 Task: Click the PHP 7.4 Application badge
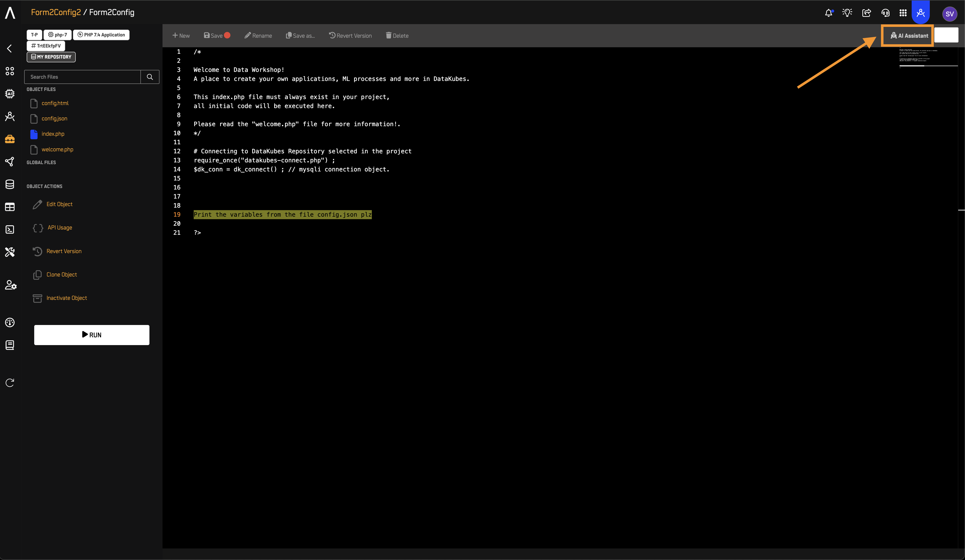coord(101,35)
